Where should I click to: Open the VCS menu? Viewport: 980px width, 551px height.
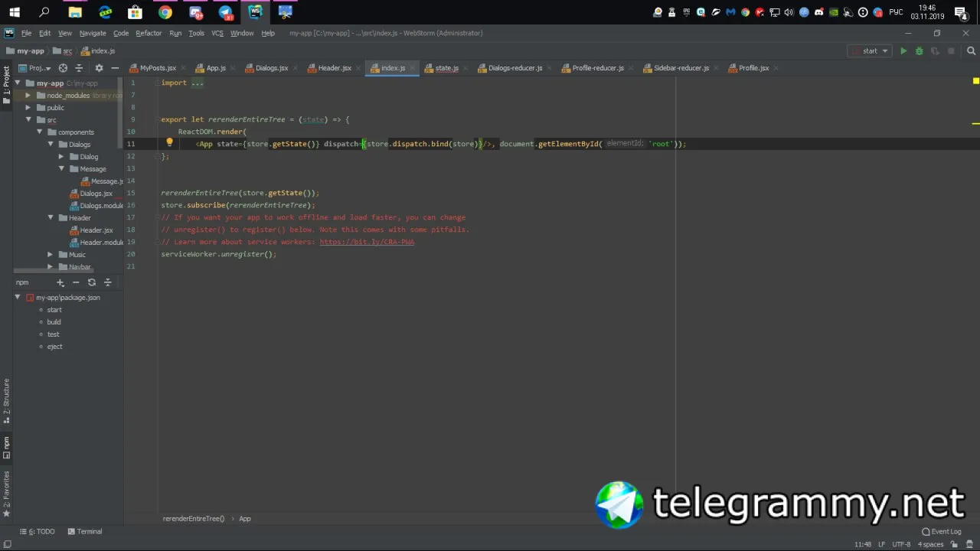coord(217,34)
